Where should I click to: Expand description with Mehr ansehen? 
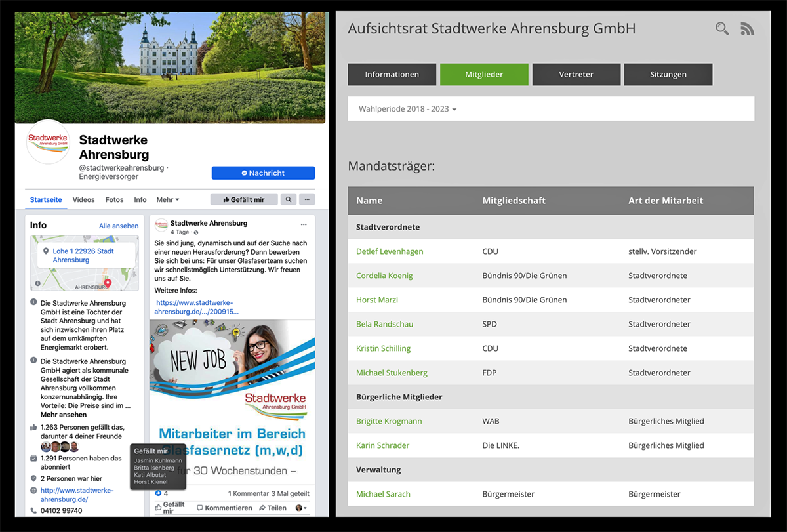coord(64,415)
